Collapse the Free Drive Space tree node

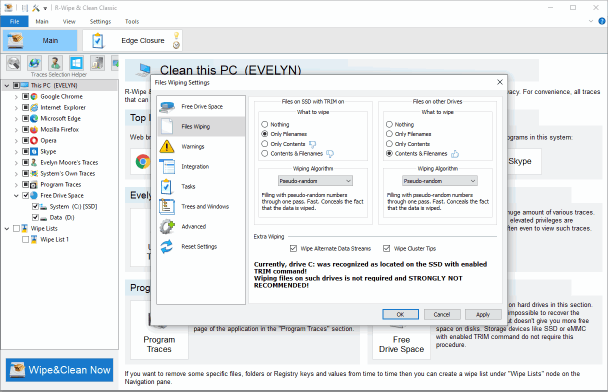pos(16,196)
